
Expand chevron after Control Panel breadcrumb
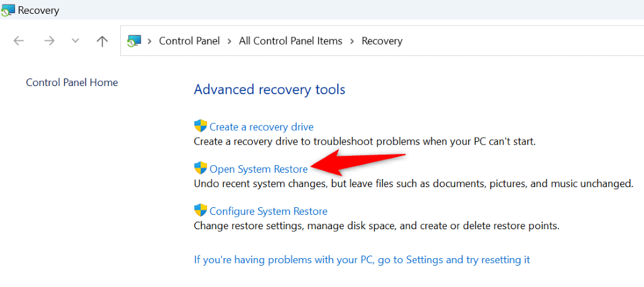230,41
